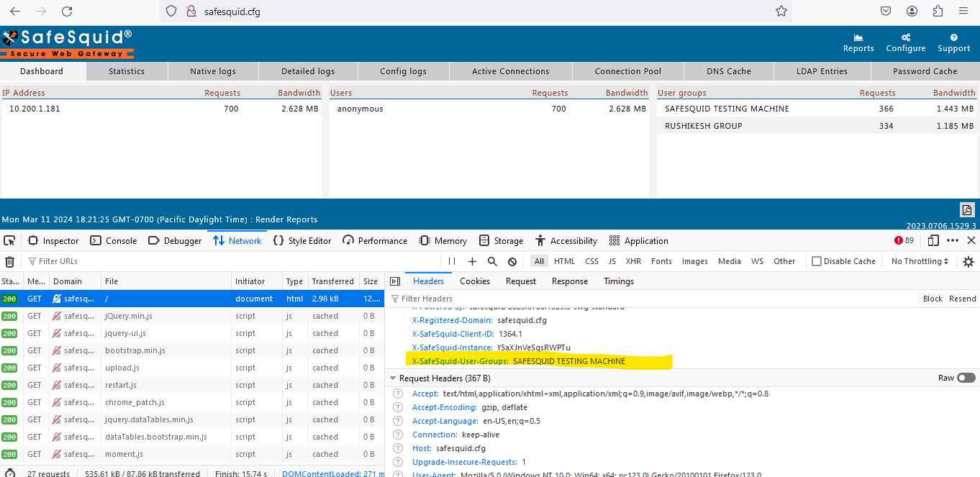
Task: Switch to the Statistics tab
Action: (127, 71)
